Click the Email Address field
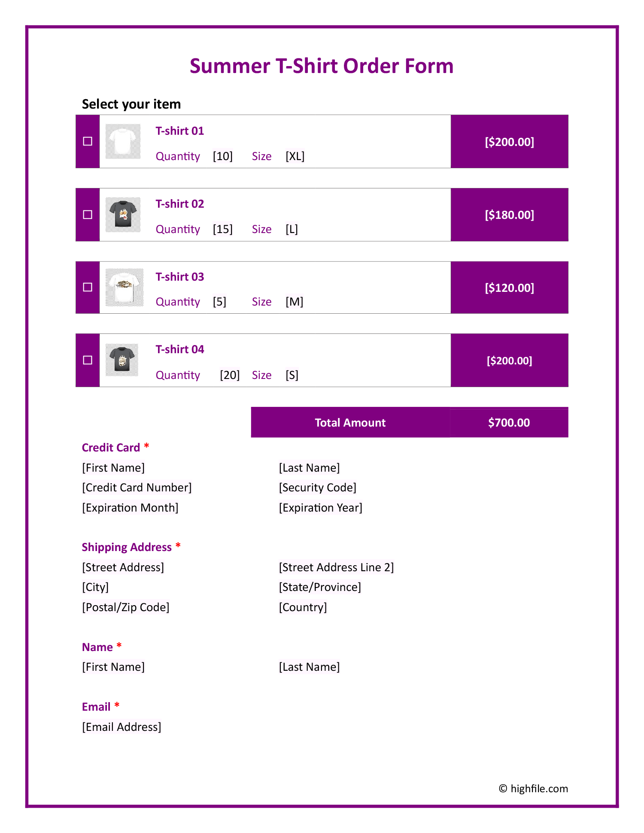Image resolution: width=644 pixels, height=833 pixels. coord(122,727)
